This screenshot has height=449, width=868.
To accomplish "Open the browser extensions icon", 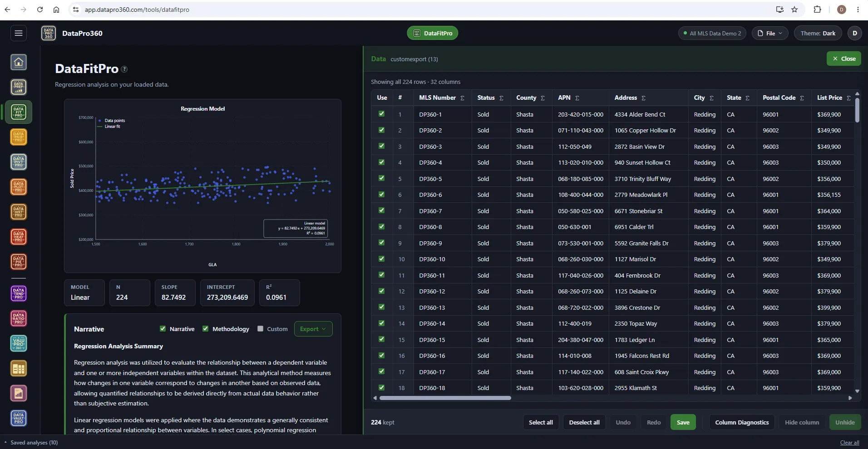I will click(817, 10).
